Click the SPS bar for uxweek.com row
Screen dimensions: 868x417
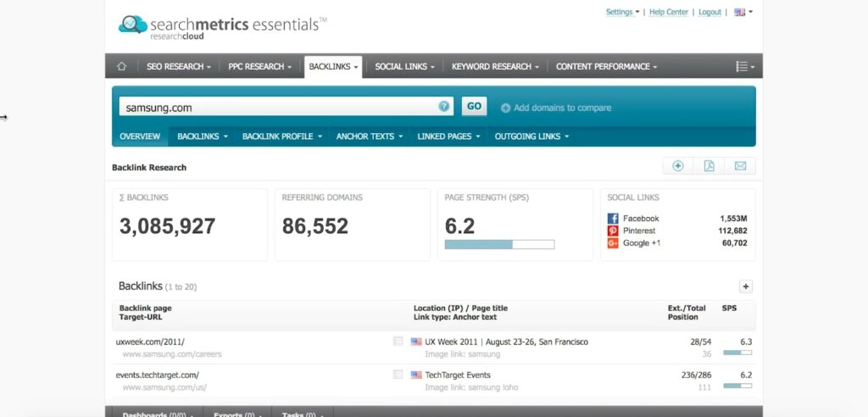[737, 353]
